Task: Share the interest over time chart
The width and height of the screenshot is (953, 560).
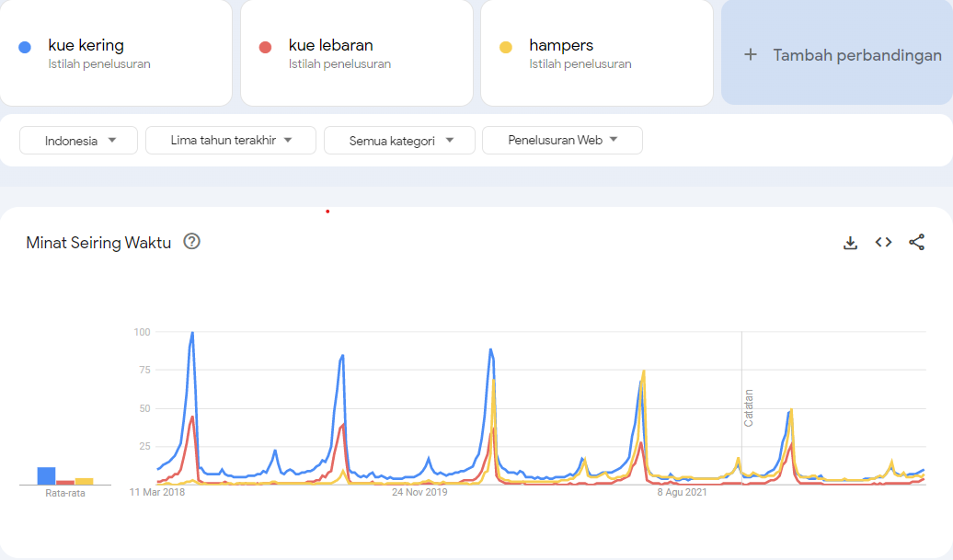Action: [916, 242]
